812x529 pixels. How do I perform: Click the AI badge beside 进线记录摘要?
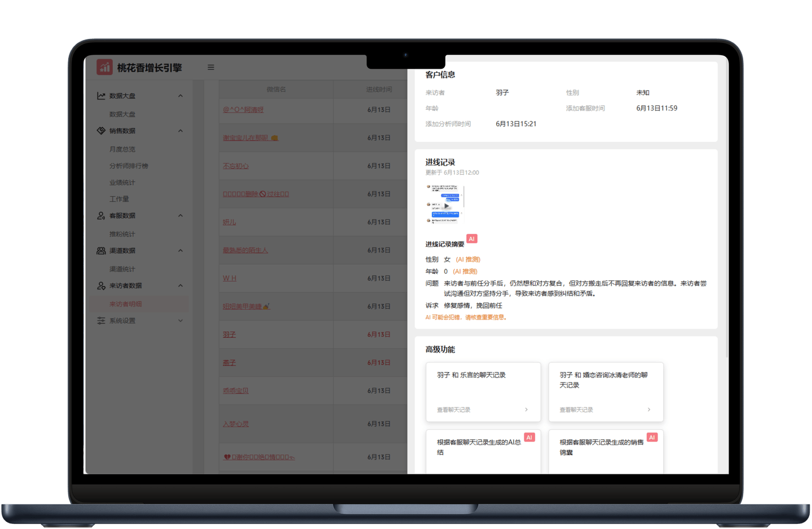click(472, 239)
